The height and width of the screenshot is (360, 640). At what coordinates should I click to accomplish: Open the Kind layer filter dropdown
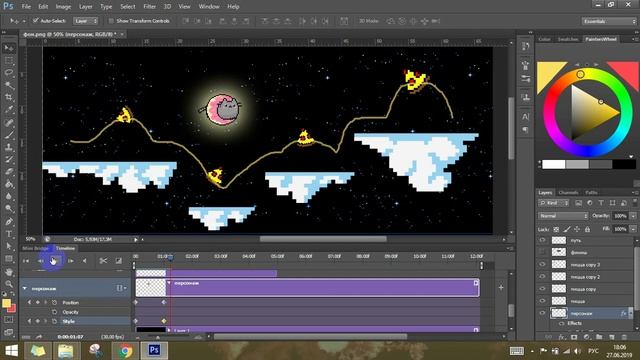coord(553,203)
